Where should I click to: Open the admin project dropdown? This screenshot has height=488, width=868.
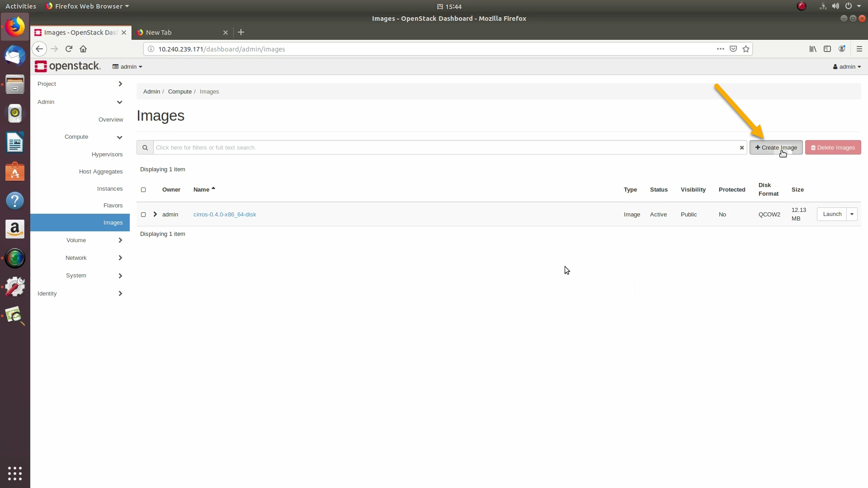coord(127,66)
